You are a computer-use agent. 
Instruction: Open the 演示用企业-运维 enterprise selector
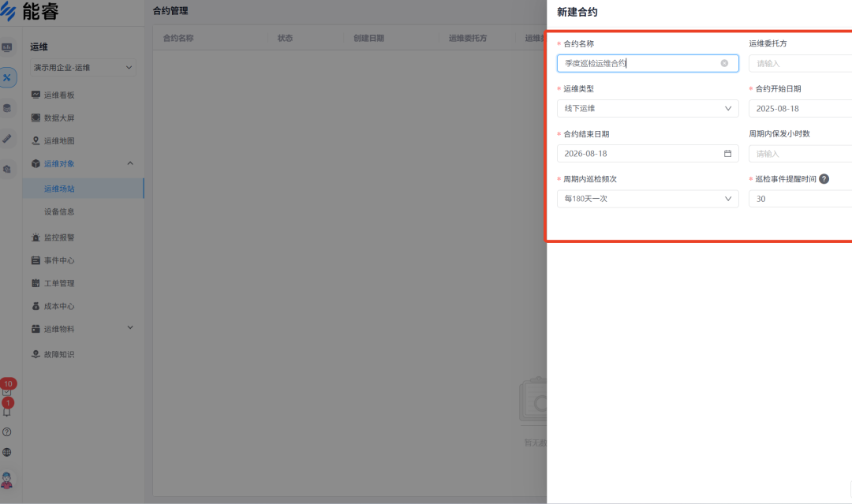[82, 67]
